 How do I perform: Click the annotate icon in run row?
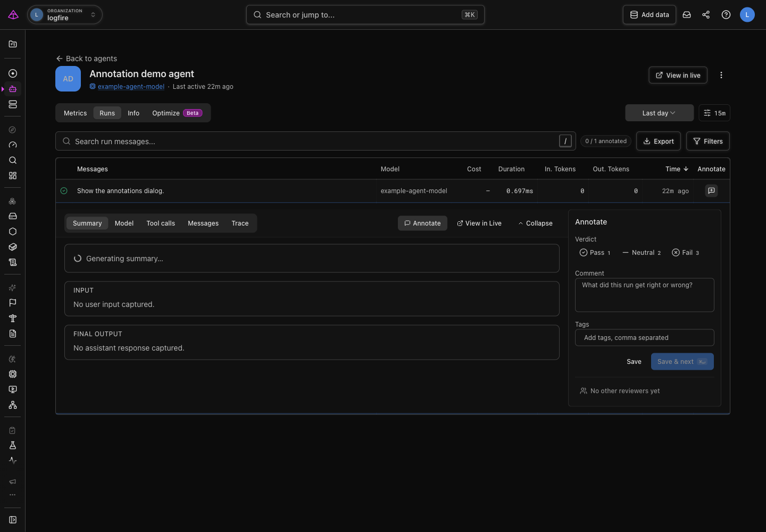[x=711, y=190]
